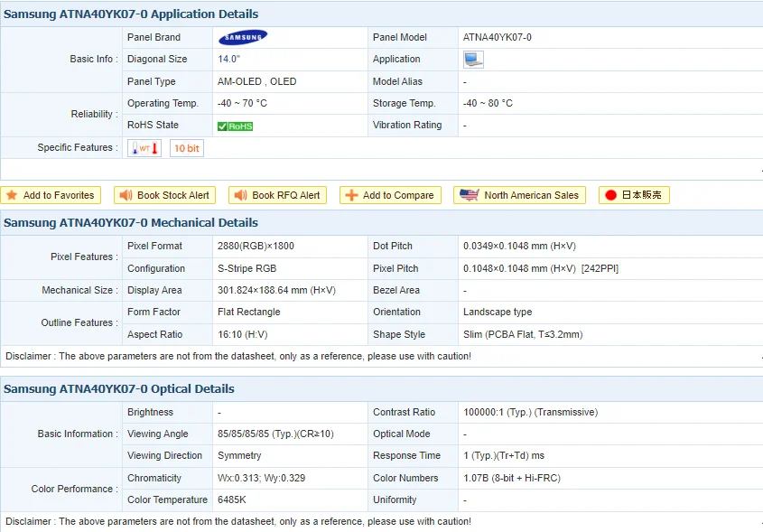
Task: Click the Panel Brand label
Action: tap(154, 37)
